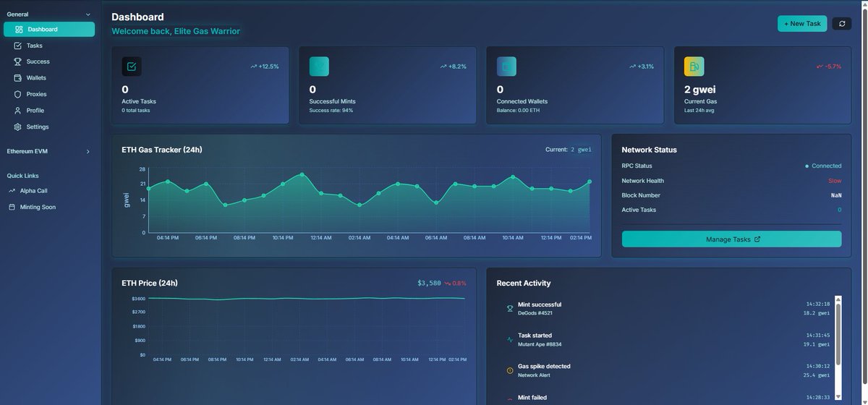Click the Active Tasks card icon
The image size is (868, 405).
tap(132, 67)
